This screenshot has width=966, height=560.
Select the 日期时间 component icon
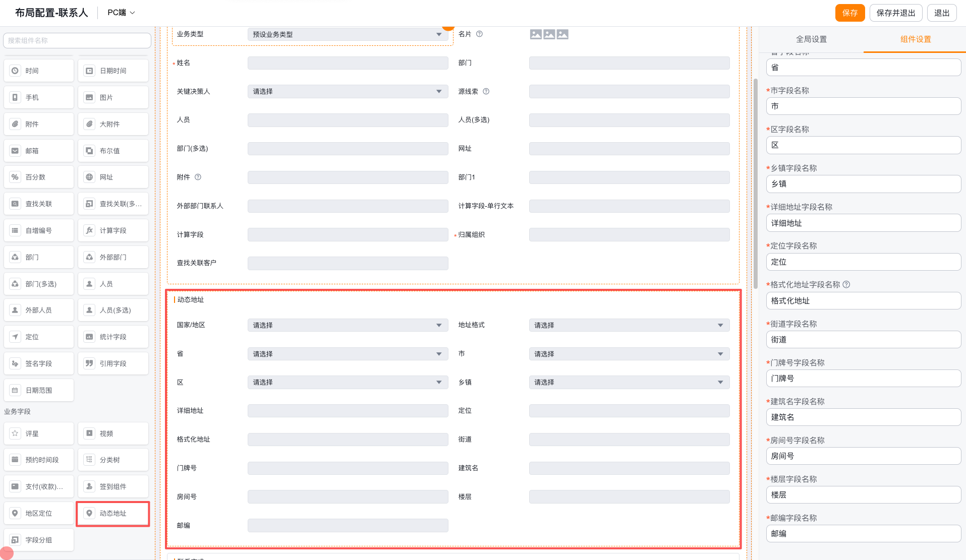point(89,71)
